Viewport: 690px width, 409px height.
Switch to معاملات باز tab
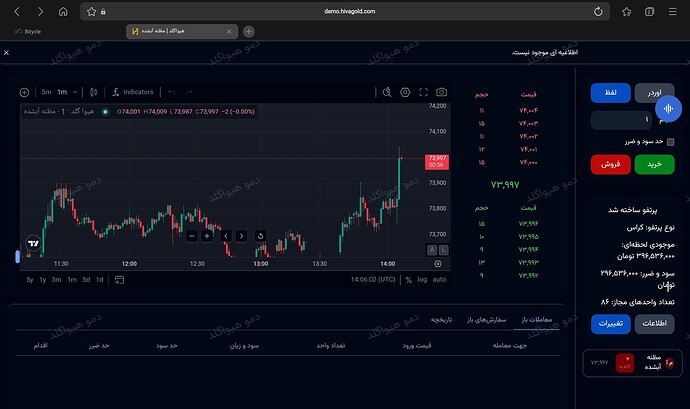[x=536, y=320]
